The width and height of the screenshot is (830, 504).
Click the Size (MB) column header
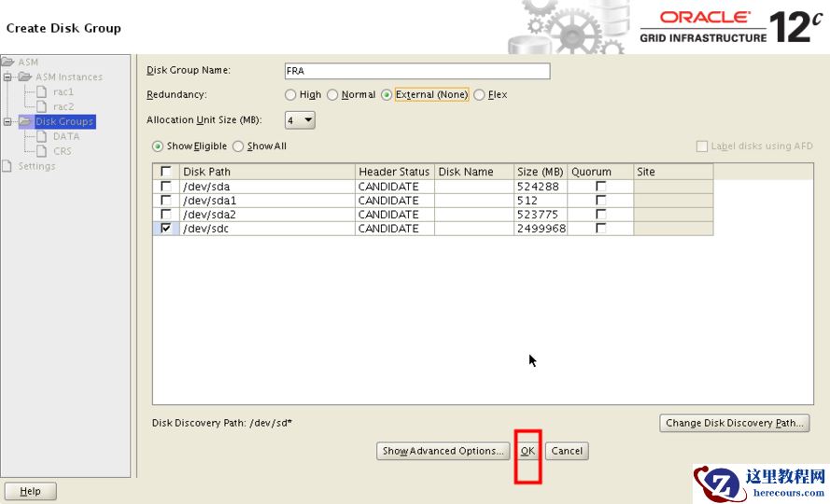[541, 172]
